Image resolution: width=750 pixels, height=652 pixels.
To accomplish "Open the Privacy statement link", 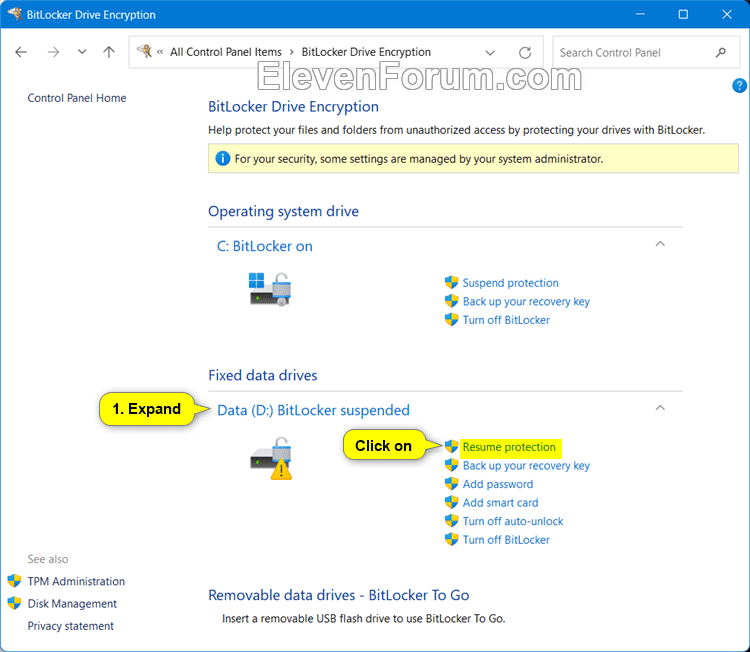I will tap(71, 626).
